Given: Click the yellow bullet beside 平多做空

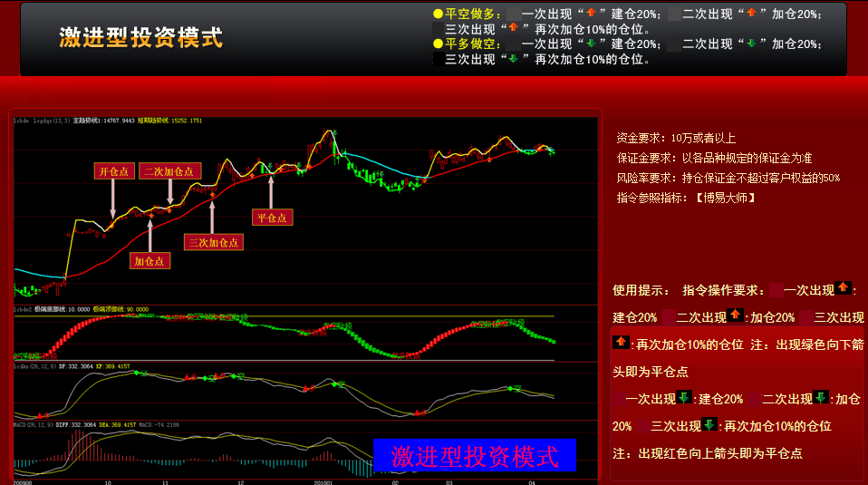Looking at the screenshot, I should [439, 44].
